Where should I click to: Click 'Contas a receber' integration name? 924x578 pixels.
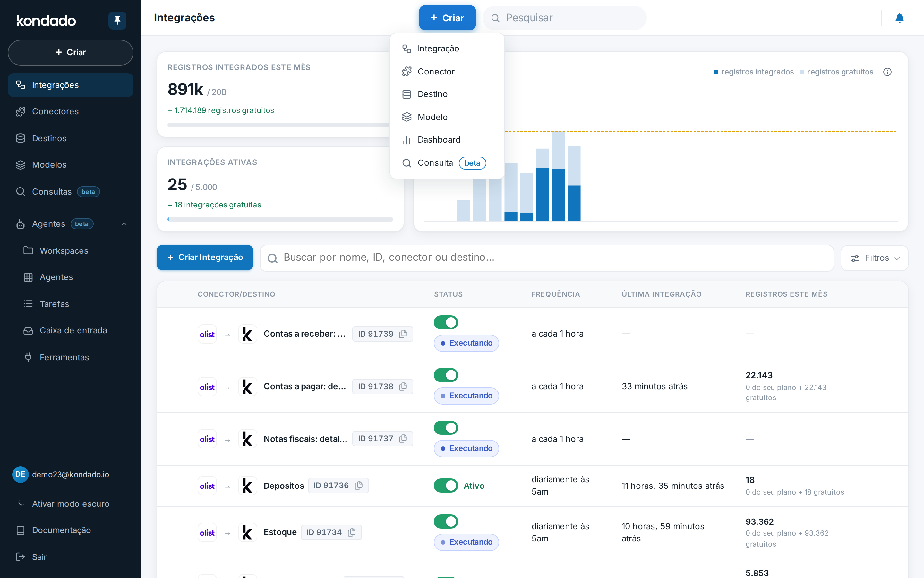click(x=305, y=334)
